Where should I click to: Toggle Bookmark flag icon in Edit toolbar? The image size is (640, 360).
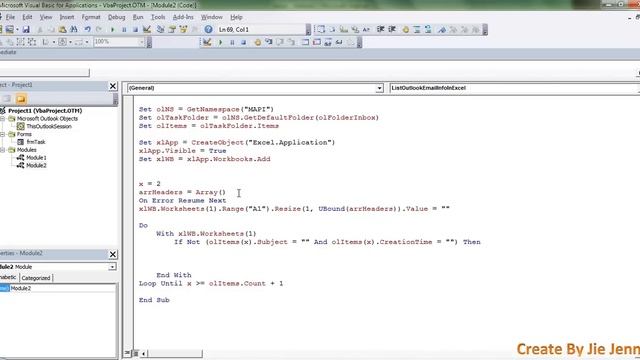pos(442,29)
